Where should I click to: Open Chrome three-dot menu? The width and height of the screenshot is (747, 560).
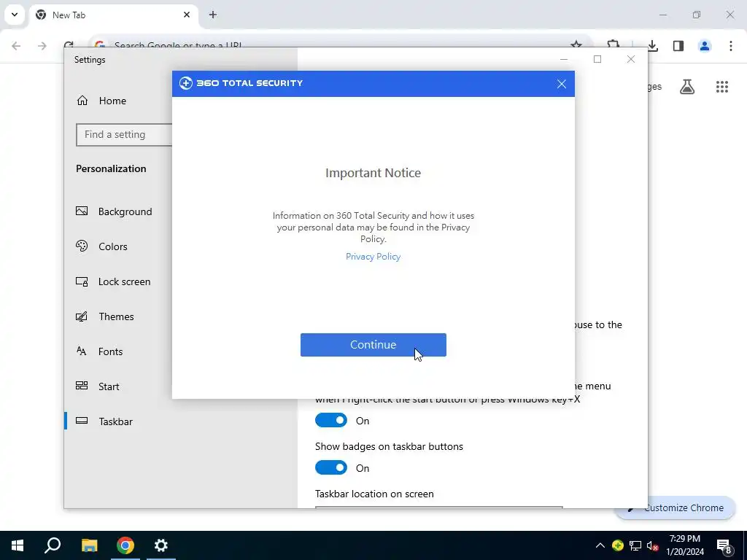tap(731, 46)
